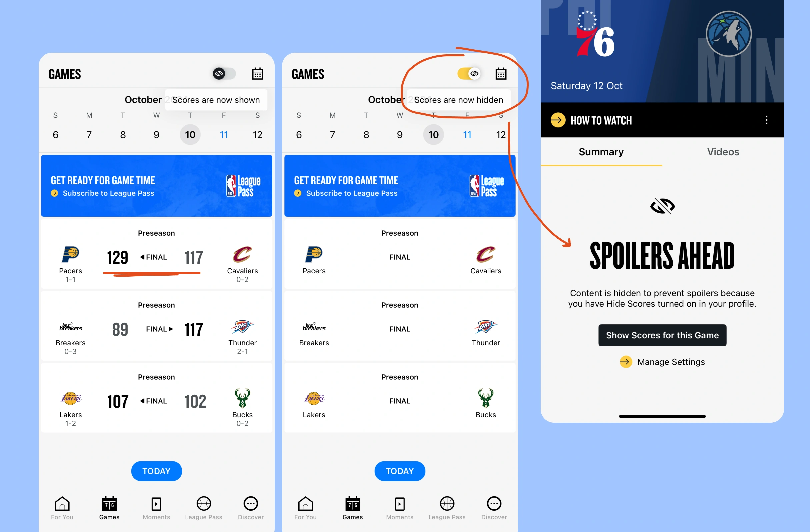Open the calendar date picker
The height and width of the screenshot is (532, 810).
pyautogui.click(x=258, y=74)
